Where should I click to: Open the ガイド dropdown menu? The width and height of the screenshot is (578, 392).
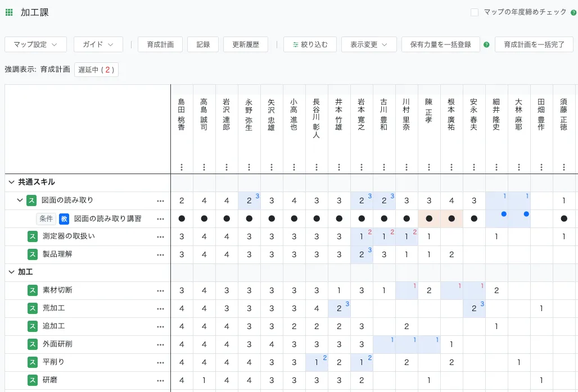pos(98,44)
